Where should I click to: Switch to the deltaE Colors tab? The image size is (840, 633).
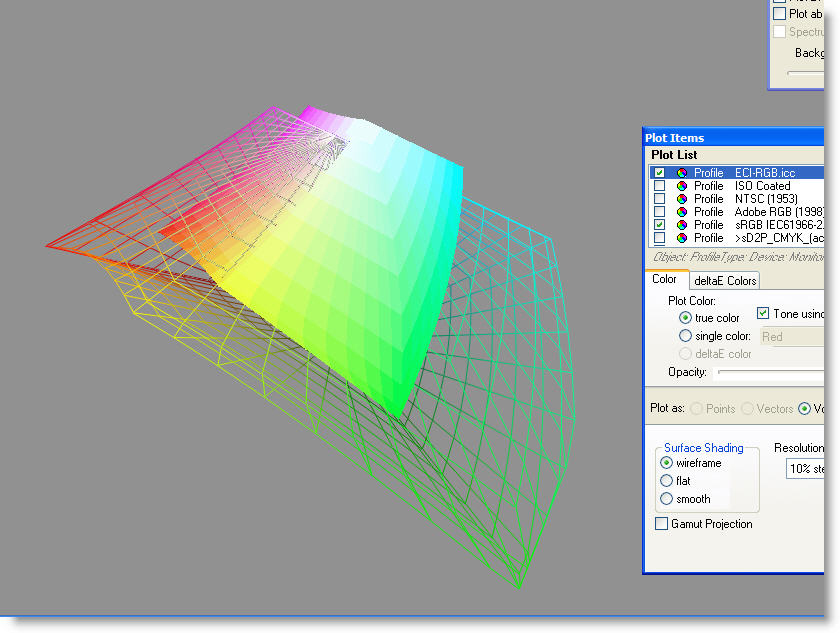(x=725, y=281)
